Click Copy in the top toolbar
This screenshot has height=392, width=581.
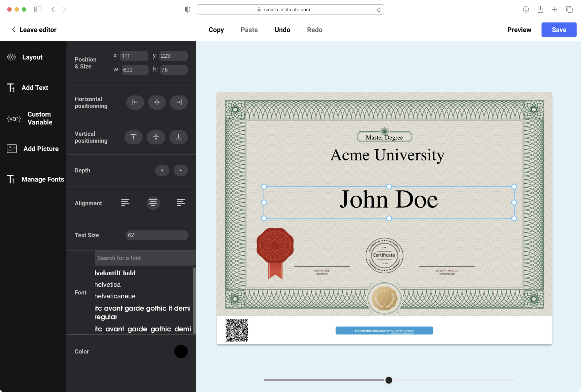coord(216,30)
